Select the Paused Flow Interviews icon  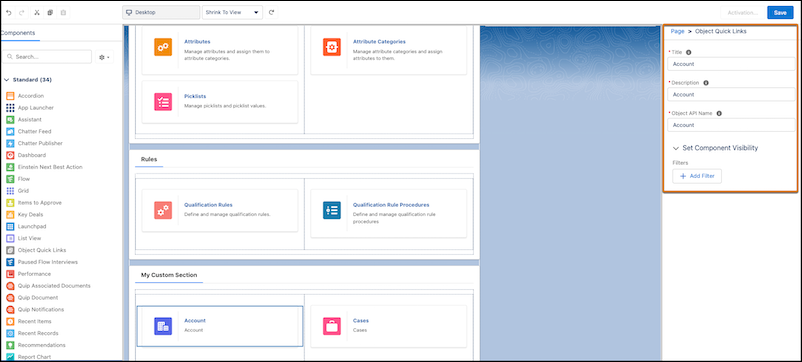pyautogui.click(x=10, y=262)
